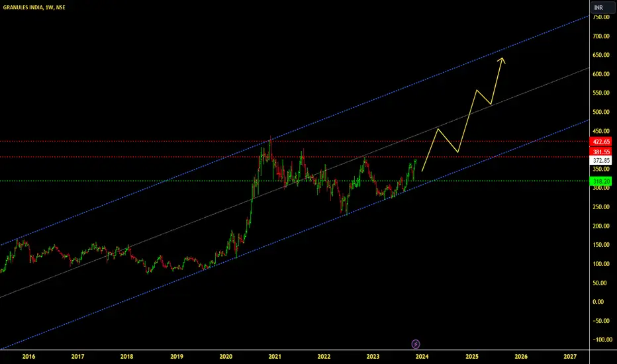Screen dimensions: 617x364
Task: Click the 2024 label on time axis
Action: click(422, 357)
